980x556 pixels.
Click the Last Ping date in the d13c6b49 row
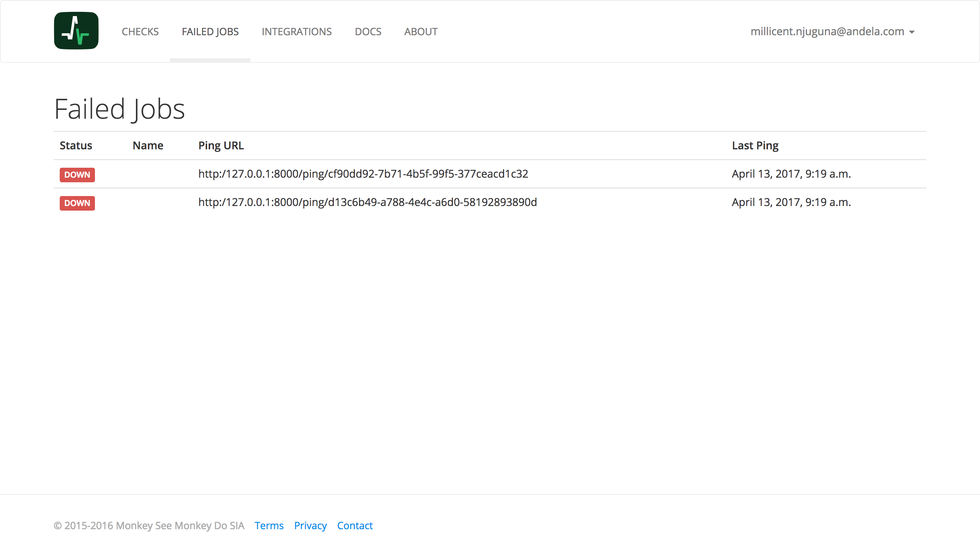pyautogui.click(x=791, y=202)
